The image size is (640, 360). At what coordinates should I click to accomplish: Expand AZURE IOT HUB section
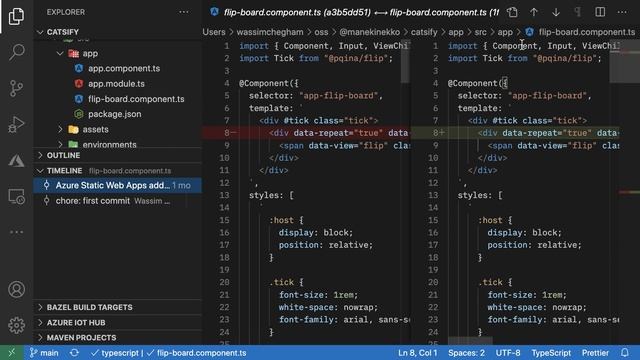point(118,322)
